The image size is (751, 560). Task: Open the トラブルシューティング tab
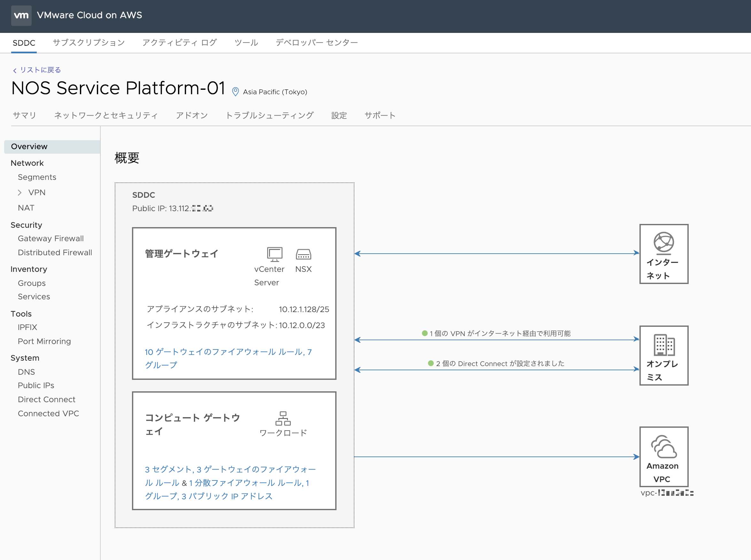(x=269, y=115)
